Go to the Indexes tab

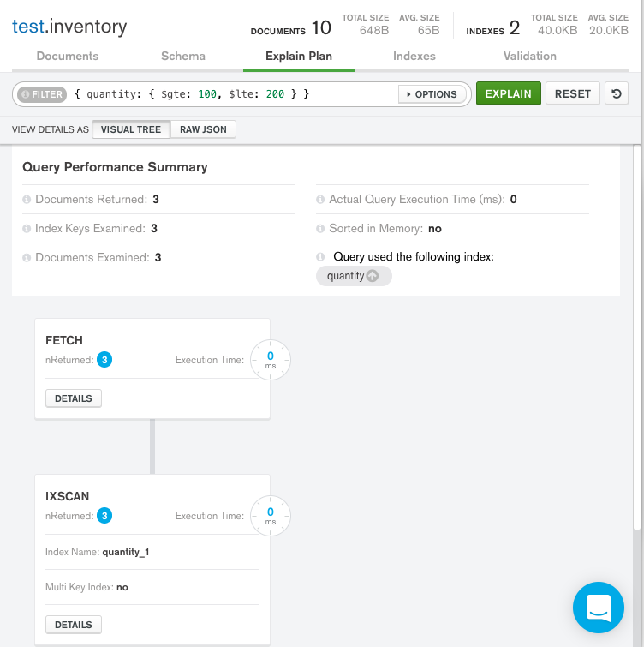click(414, 57)
